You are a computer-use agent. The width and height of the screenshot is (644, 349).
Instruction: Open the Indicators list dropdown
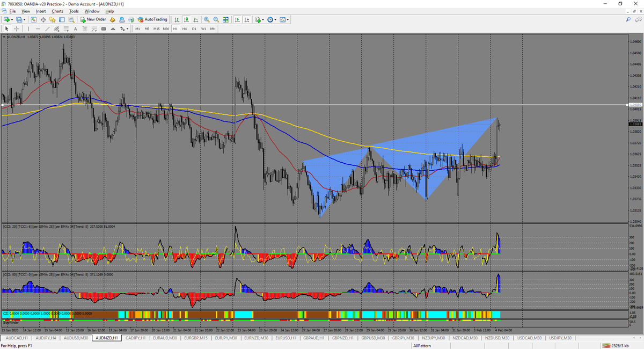(259, 20)
